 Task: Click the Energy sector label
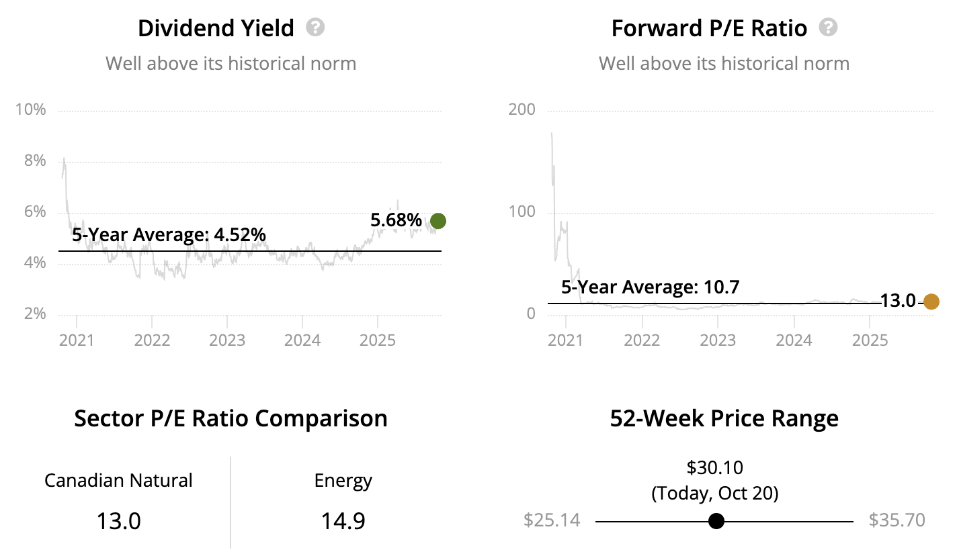pos(343,481)
